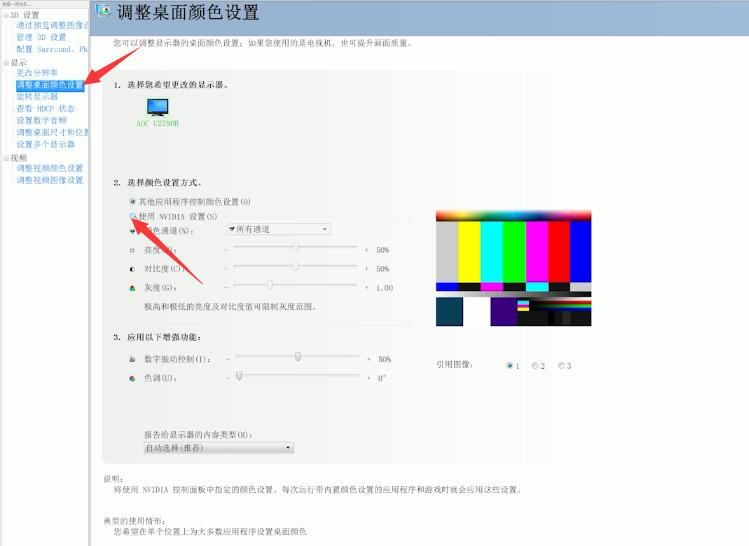Click the AOC monitor name label
The image size is (749, 546).
158,123
